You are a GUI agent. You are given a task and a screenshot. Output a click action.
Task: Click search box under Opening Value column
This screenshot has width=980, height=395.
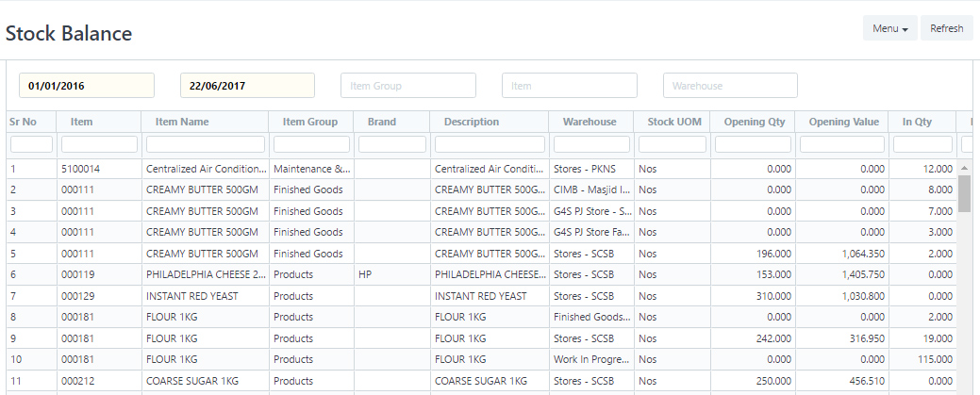click(x=841, y=144)
